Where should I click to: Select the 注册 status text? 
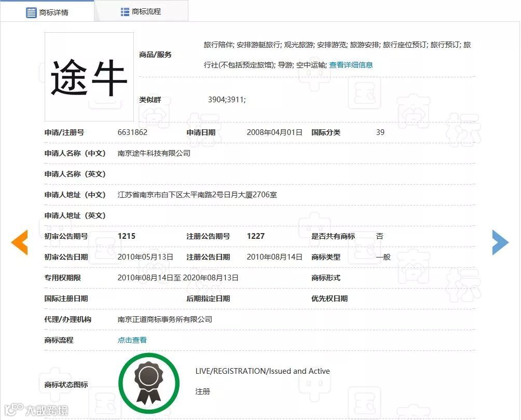203,392
